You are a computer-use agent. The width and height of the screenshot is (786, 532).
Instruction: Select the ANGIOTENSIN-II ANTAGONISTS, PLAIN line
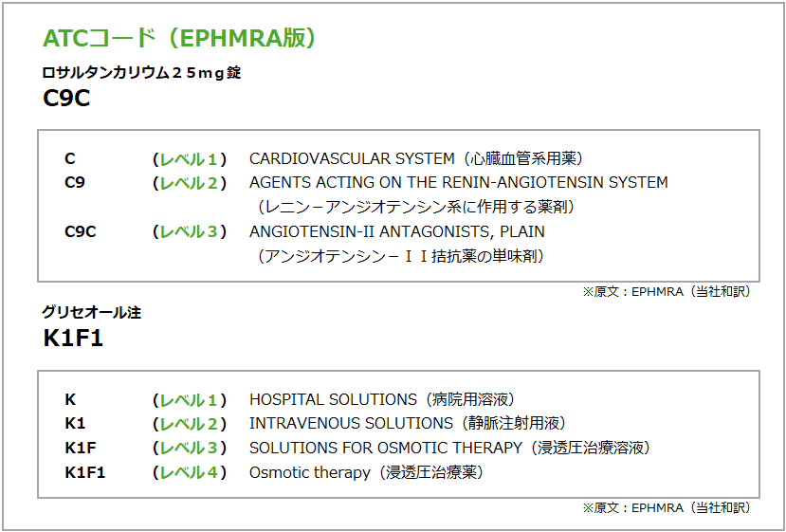click(396, 231)
